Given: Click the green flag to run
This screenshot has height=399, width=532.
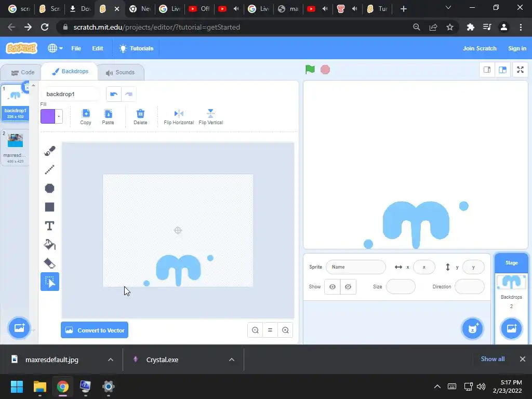Looking at the screenshot, I should point(310,70).
